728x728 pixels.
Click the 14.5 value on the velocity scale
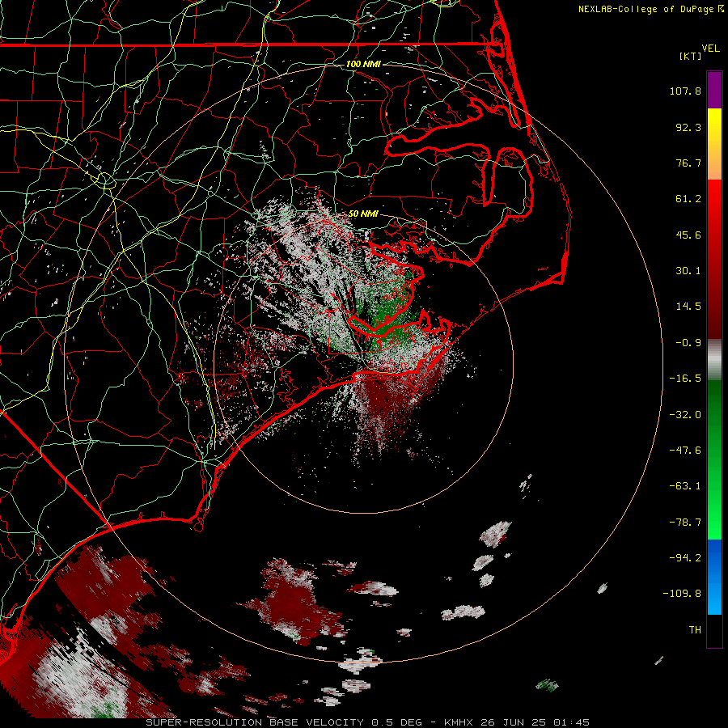[x=688, y=307]
